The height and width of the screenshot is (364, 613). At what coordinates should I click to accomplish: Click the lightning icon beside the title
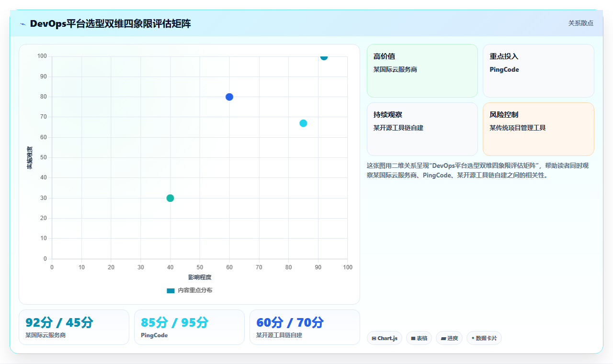23,24
